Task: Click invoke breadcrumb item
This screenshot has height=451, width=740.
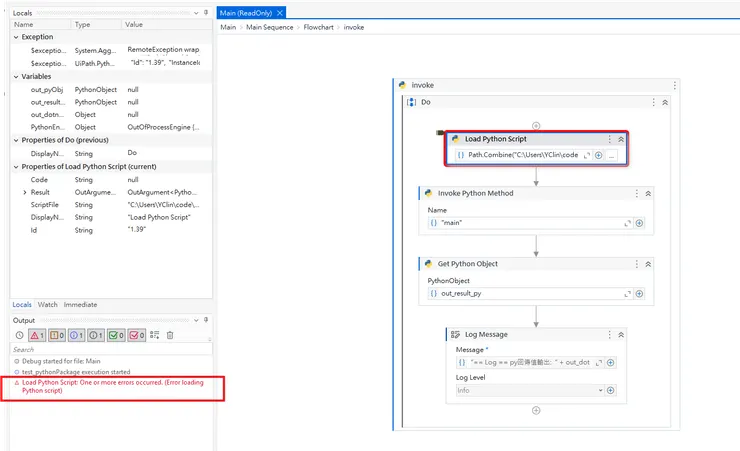Action: [x=354, y=27]
